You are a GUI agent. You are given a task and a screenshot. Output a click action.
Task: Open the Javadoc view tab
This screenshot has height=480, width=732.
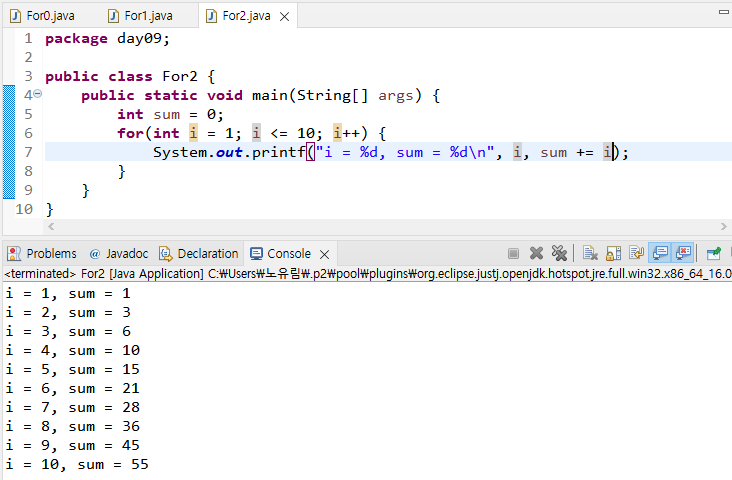pyautogui.click(x=119, y=254)
